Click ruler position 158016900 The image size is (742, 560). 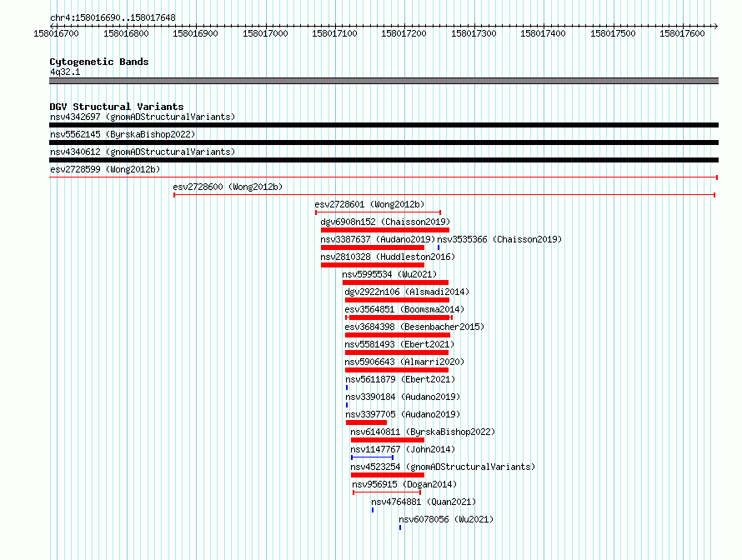coord(195,33)
